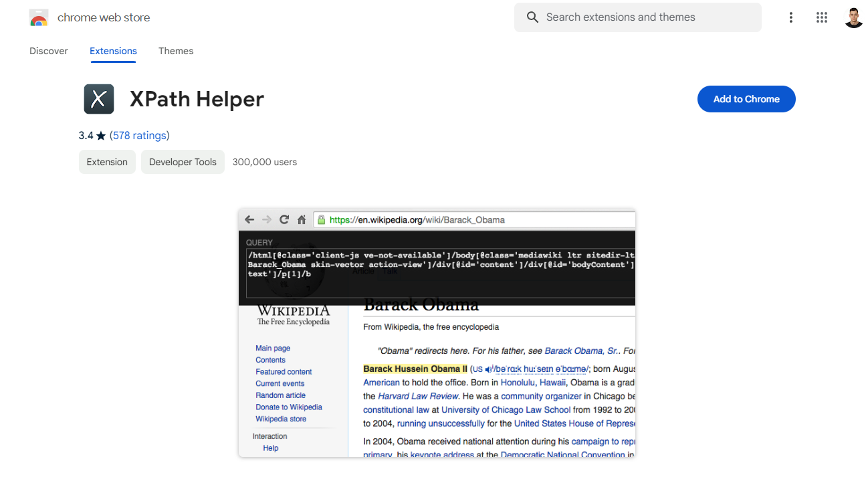This screenshot has width=868, height=495.
Task: Click the Extension category chip
Action: (107, 162)
